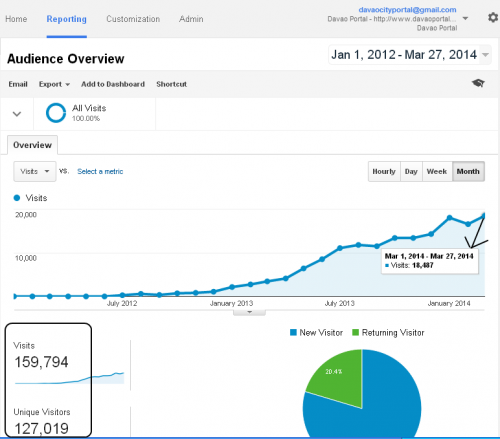Click the July 2013 axis label
The image size is (500, 439).
click(340, 303)
